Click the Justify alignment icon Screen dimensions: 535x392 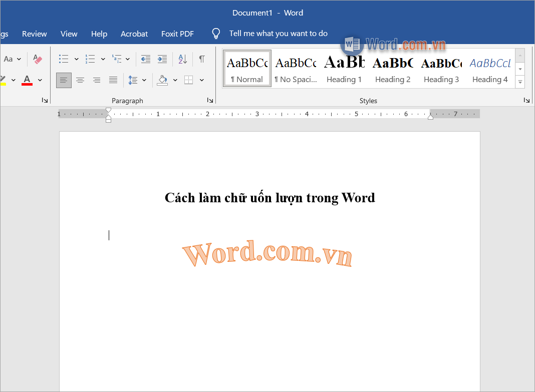click(113, 80)
